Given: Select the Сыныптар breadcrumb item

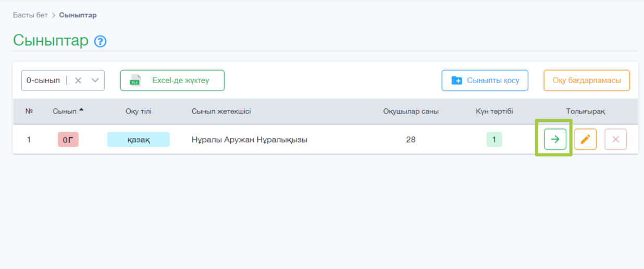Looking at the screenshot, I should (78, 15).
